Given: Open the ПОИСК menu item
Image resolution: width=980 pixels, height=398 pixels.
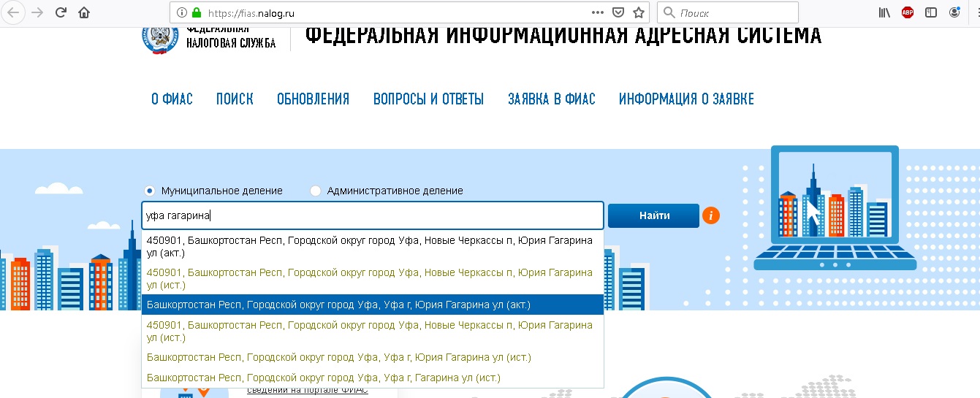Looking at the screenshot, I should tap(235, 99).
